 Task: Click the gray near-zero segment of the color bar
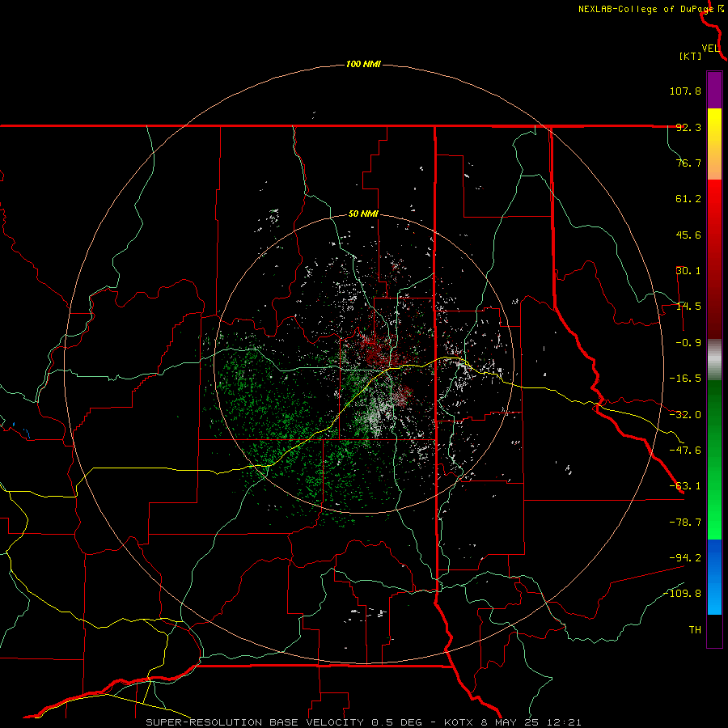pyautogui.click(x=714, y=360)
